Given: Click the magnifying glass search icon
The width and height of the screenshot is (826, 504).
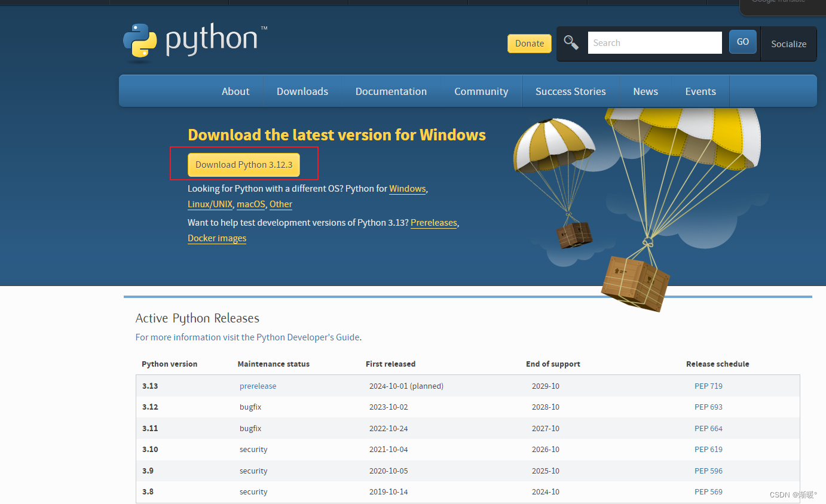Looking at the screenshot, I should [x=571, y=43].
